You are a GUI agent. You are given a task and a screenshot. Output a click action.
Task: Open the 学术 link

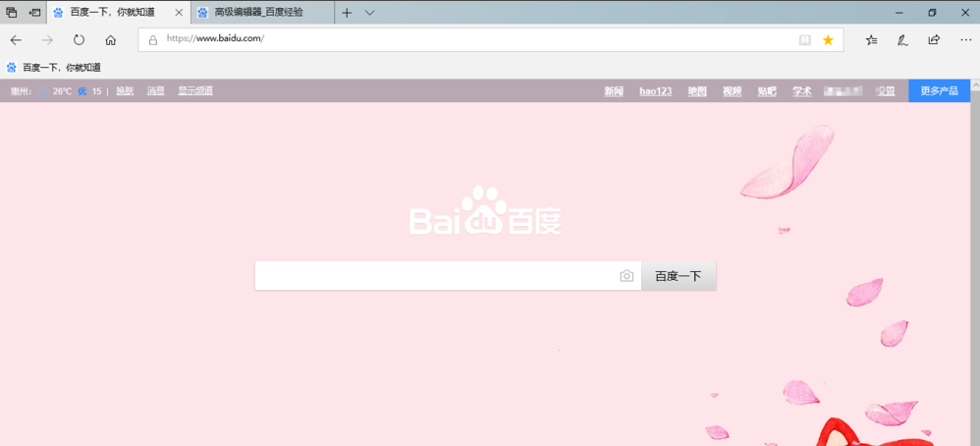(802, 91)
